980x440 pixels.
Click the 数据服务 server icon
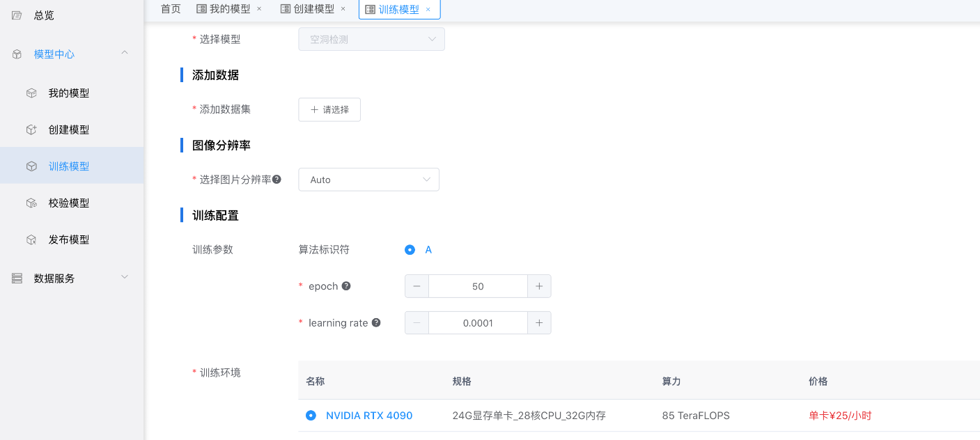coord(17,278)
